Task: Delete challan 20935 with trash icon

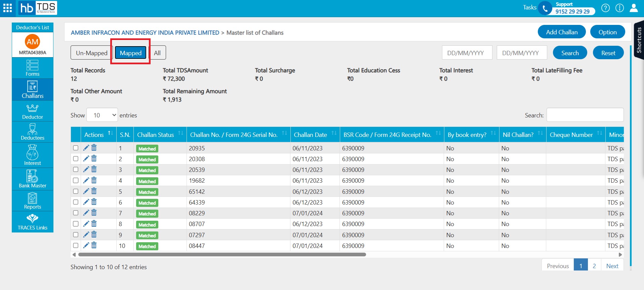Action: pos(94,148)
